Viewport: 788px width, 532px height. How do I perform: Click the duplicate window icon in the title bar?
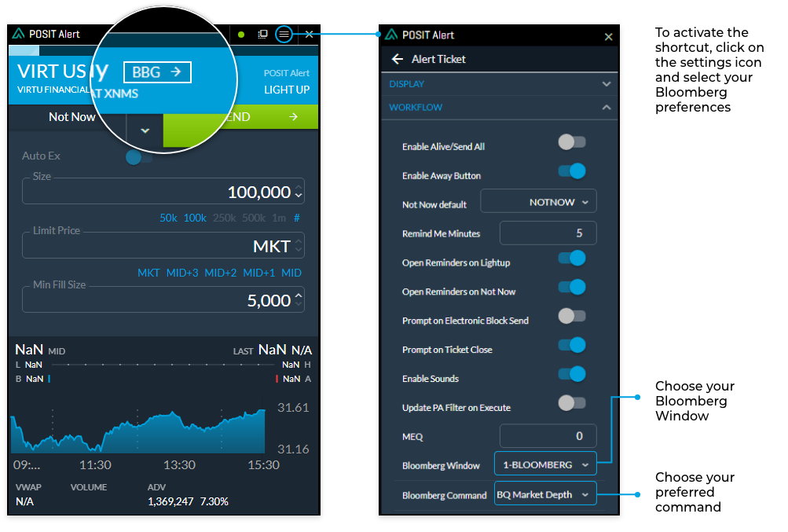pyautogui.click(x=262, y=34)
